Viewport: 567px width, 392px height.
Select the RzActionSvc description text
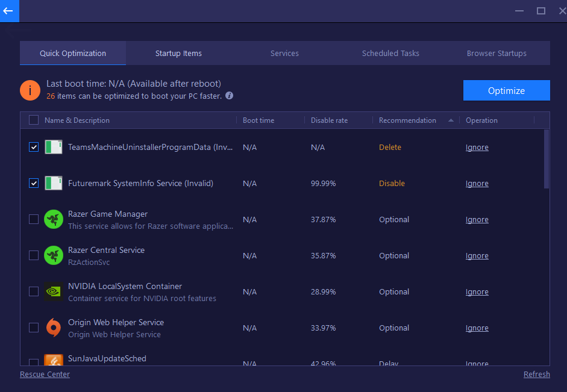(x=89, y=263)
